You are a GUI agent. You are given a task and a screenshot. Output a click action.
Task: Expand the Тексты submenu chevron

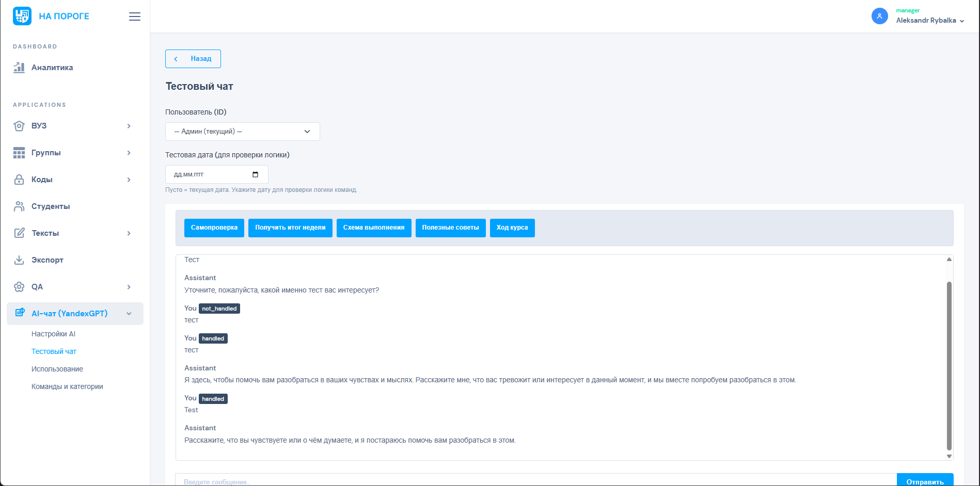click(129, 233)
